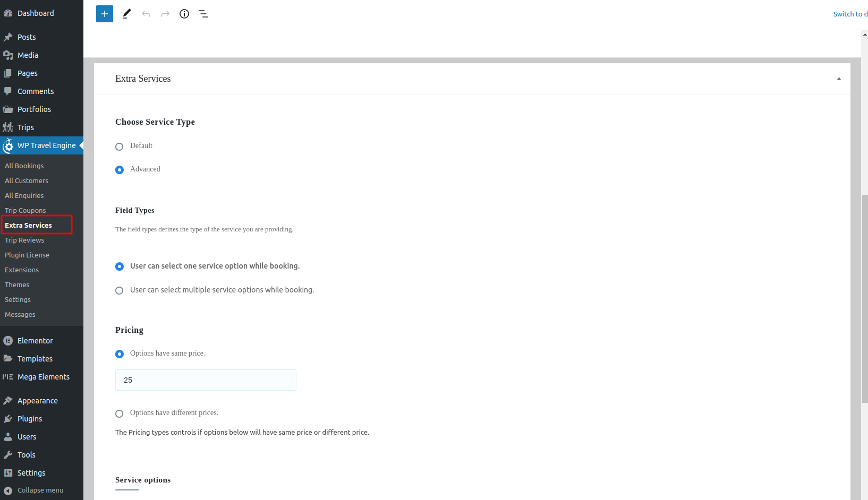Click the Undo arrow icon

tap(146, 14)
